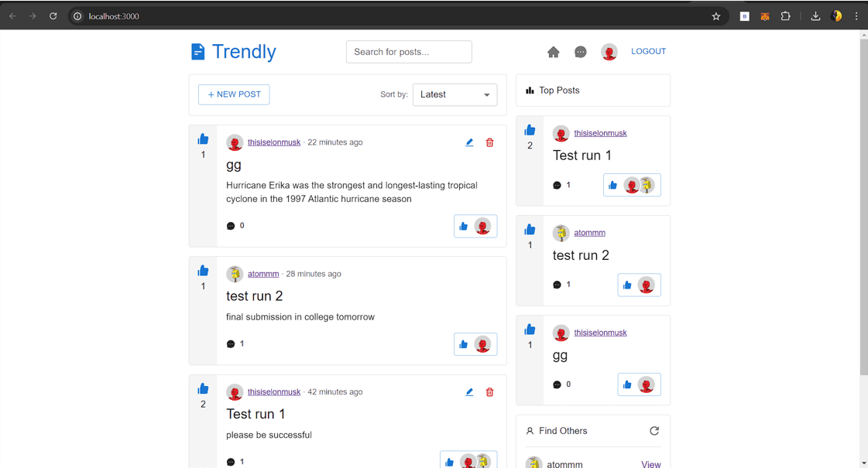
Task: Click the 'please be successful' post text
Action: click(269, 435)
